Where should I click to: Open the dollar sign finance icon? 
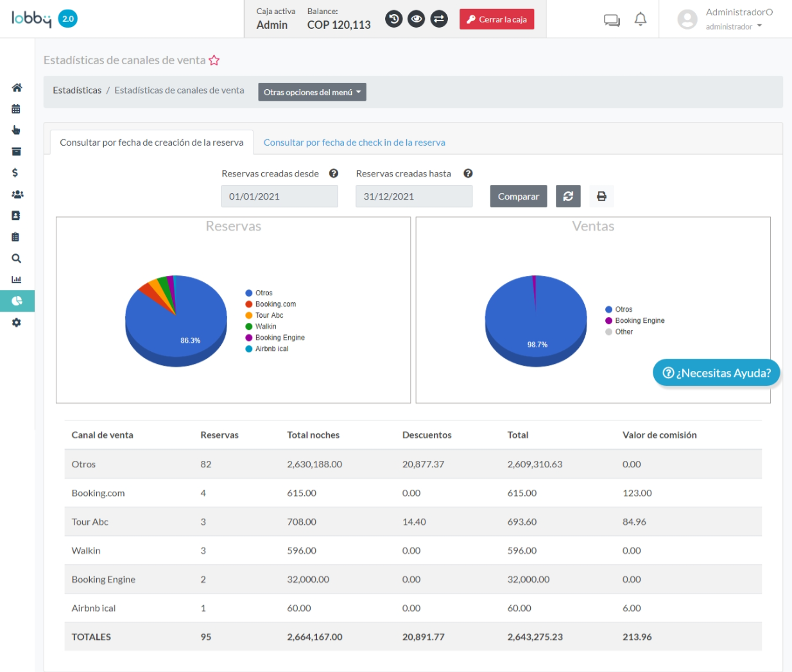tap(15, 173)
